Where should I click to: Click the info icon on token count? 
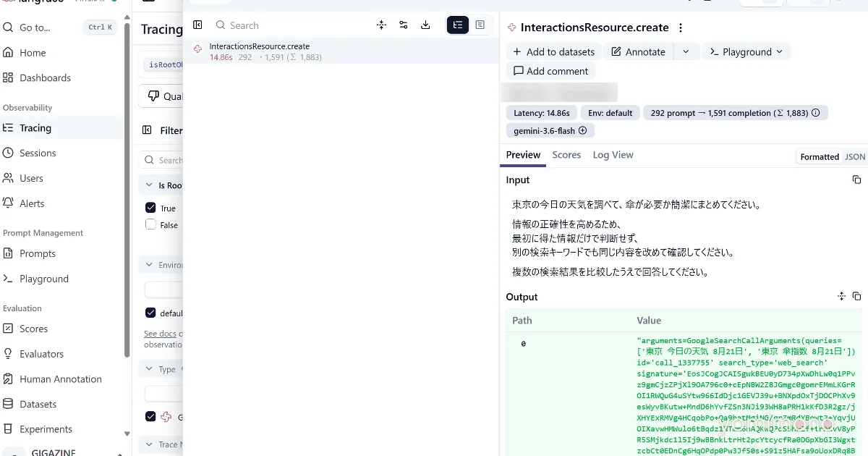[816, 113]
